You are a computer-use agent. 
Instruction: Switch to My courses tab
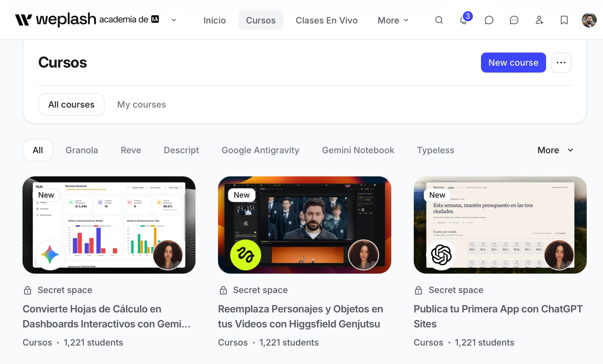click(141, 104)
